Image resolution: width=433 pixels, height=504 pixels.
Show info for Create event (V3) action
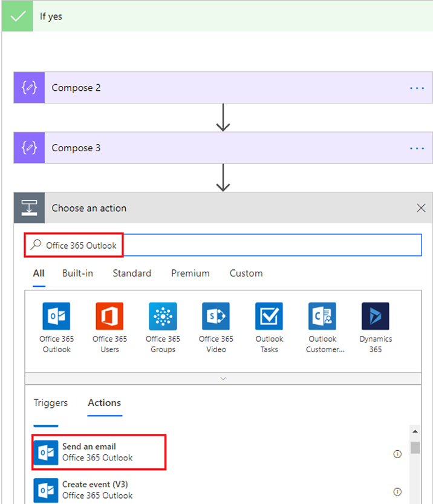397,492
